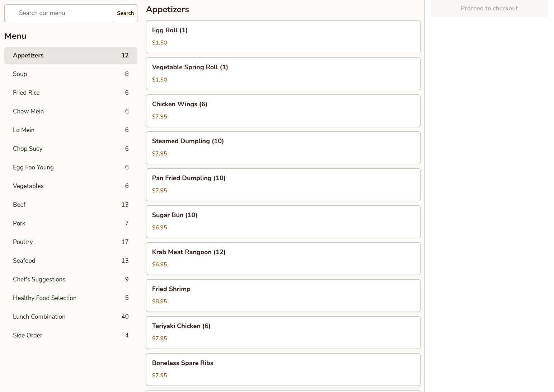Image resolution: width=554 pixels, height=392 pixels.
Task: Select Steamed Dumpling (10) item
Action: point(283,148)
